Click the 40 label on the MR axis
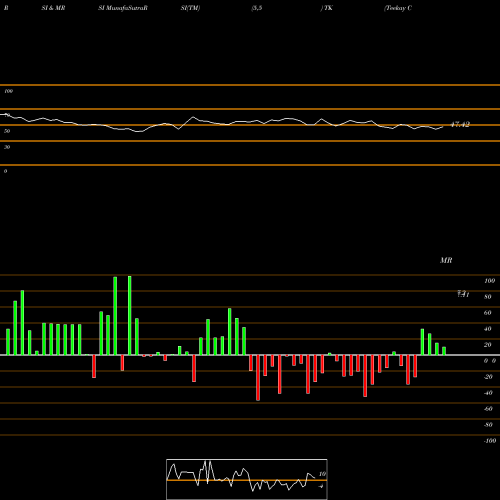The height and width of the screenshot is (500, 500). [488, 329]
